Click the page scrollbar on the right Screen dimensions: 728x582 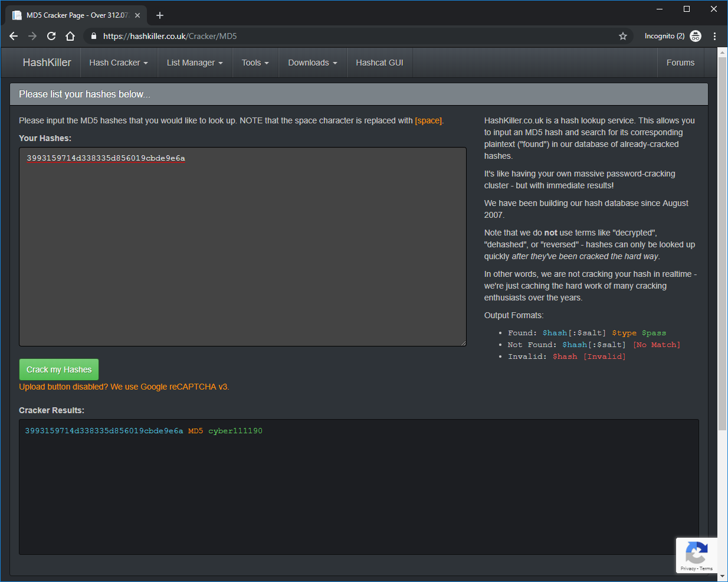pos(722,295)
